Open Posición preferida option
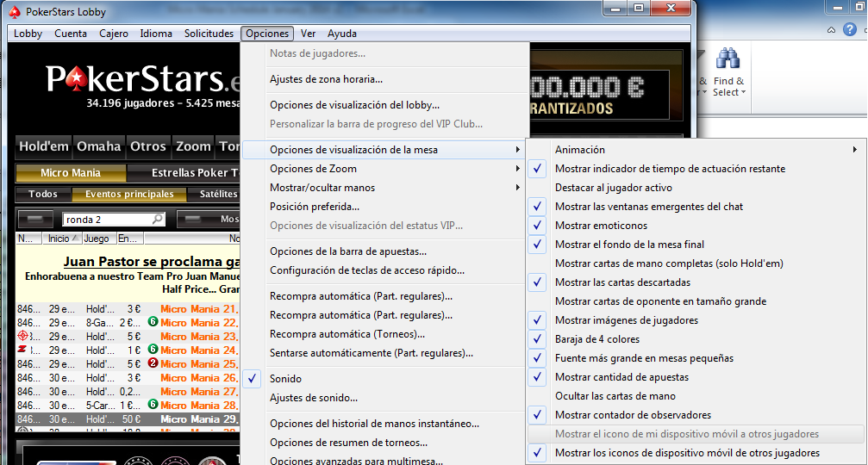 click(384, 207)
